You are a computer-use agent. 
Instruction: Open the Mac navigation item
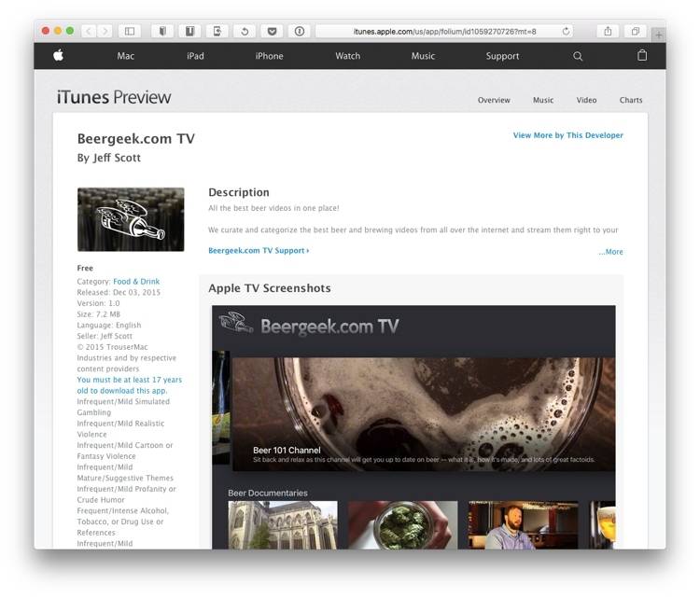click(125, 56)
